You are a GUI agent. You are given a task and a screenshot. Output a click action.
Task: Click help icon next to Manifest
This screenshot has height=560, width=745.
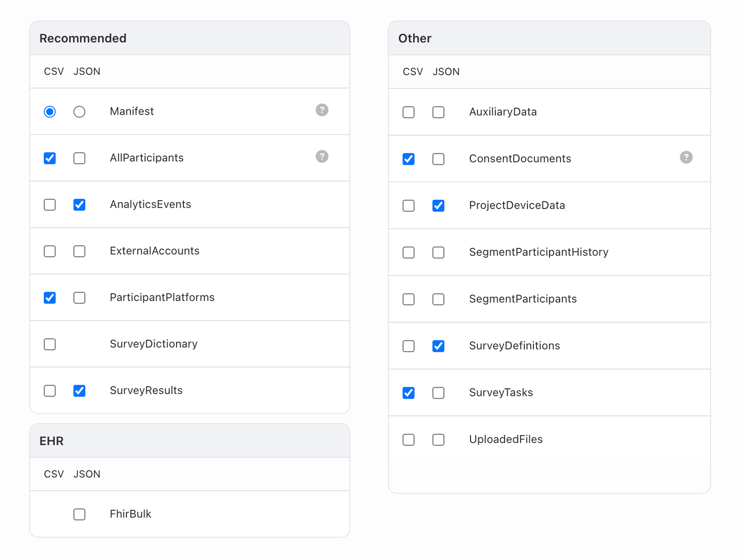[322, 110]
